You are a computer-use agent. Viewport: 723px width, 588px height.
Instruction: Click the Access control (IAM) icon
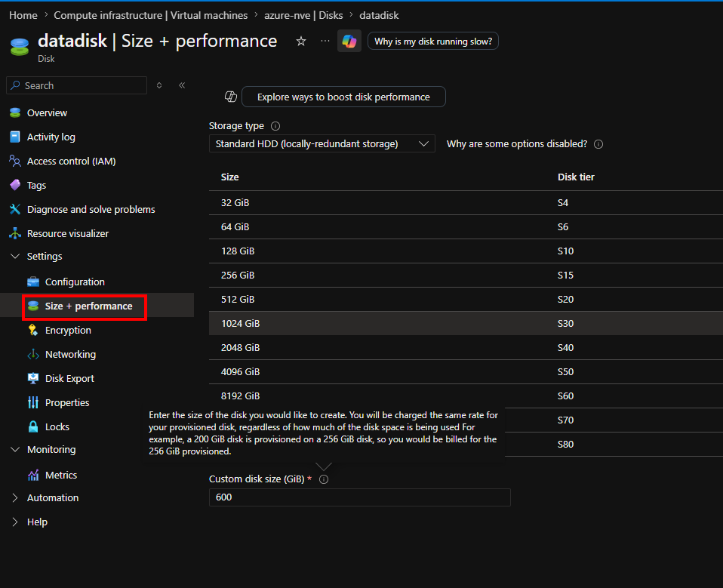[15, 161]
